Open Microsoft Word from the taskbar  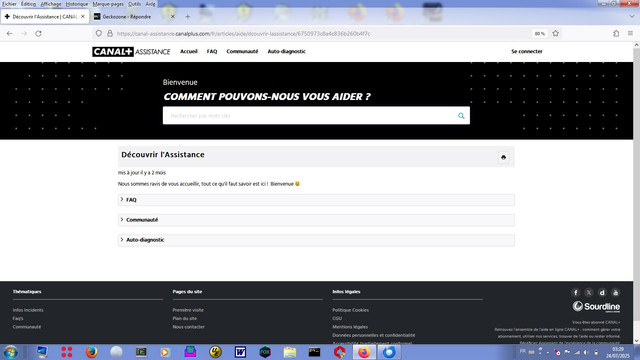click(x=240, y=352)
